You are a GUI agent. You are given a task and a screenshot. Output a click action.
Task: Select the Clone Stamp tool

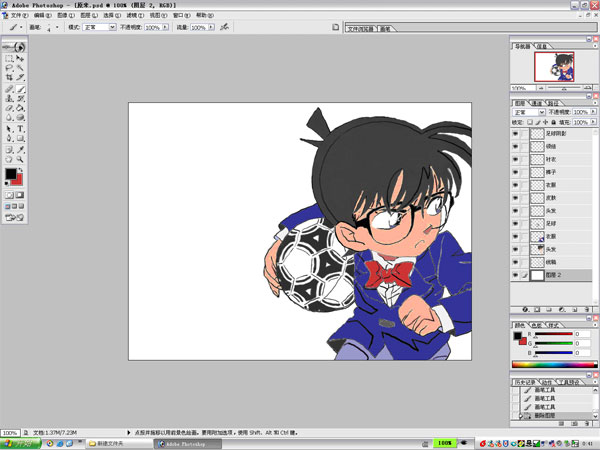pyautogui.click(x=9, y=98)
